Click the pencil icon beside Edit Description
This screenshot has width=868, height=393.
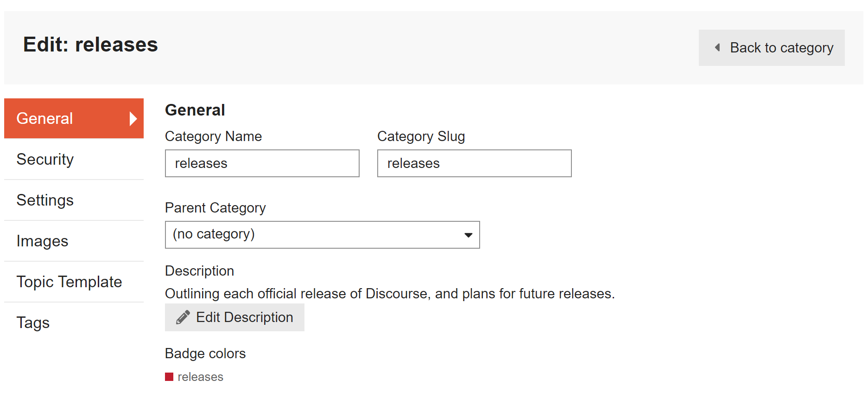point(183,317)
